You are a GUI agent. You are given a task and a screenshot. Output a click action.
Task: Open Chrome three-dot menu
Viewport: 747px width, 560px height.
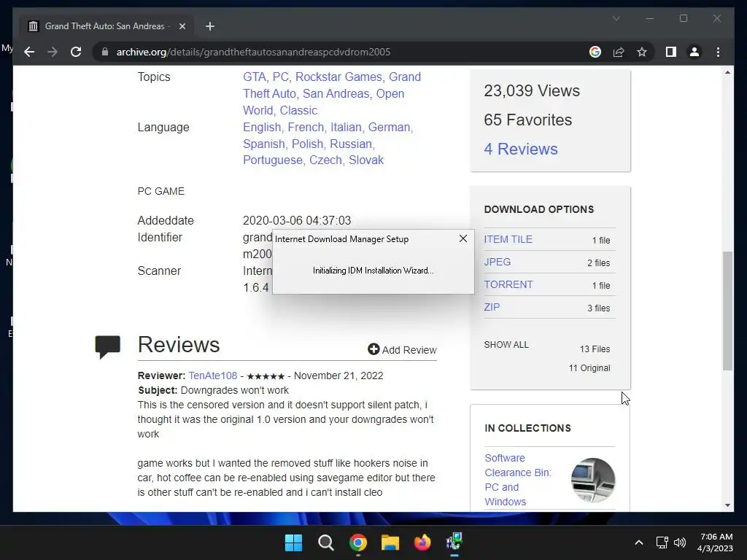click(718, 52)
